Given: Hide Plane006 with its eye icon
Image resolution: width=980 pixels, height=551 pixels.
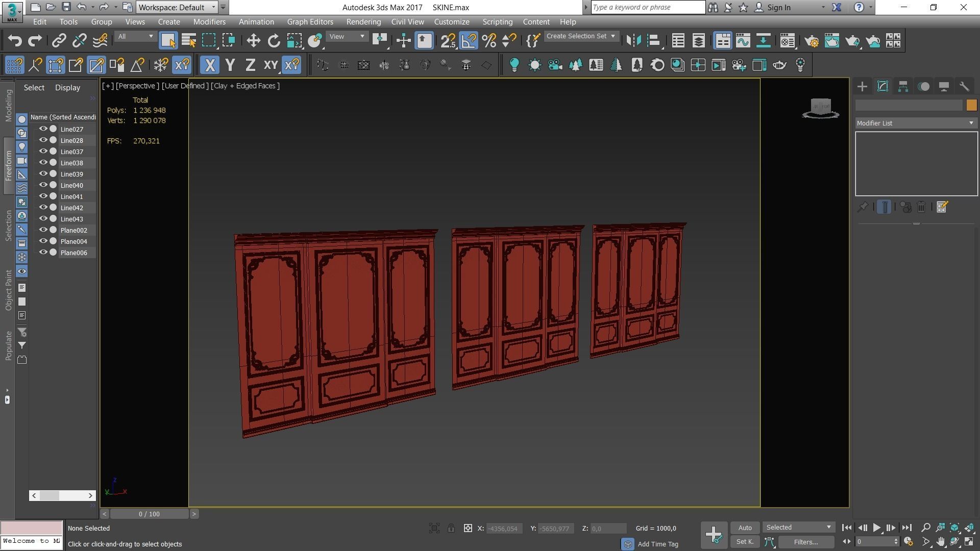Looking at the screenshot, I should click(x=43, y=253).
